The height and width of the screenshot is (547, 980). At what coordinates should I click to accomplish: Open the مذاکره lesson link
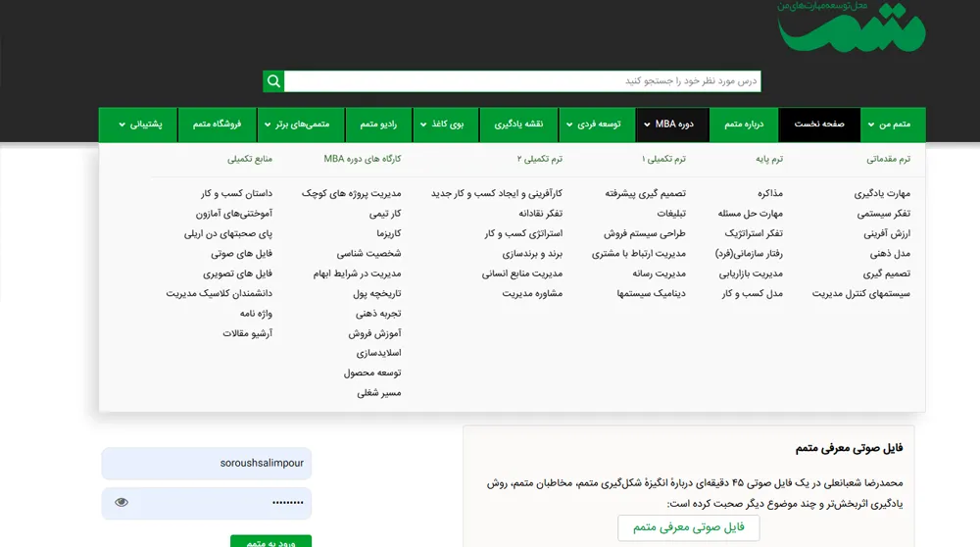pos(770,194)
